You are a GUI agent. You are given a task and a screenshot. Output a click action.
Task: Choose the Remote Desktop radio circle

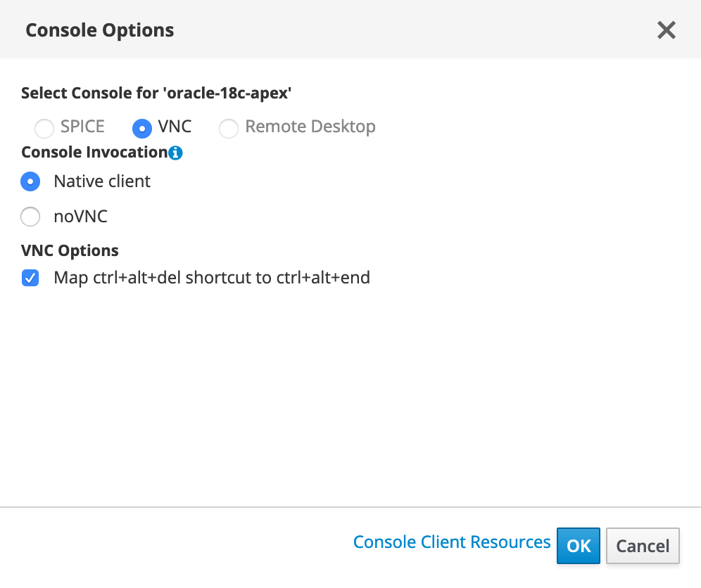(x=229, y=129)
